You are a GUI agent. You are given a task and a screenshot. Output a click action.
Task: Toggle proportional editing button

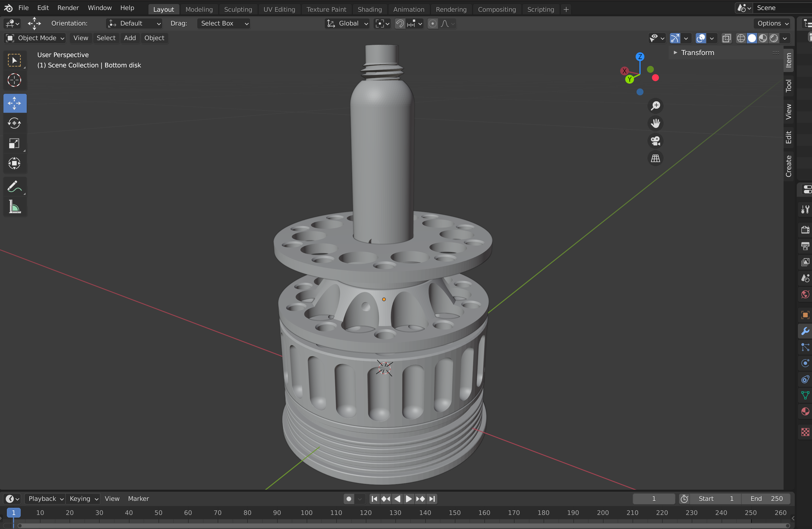[432, 24]
